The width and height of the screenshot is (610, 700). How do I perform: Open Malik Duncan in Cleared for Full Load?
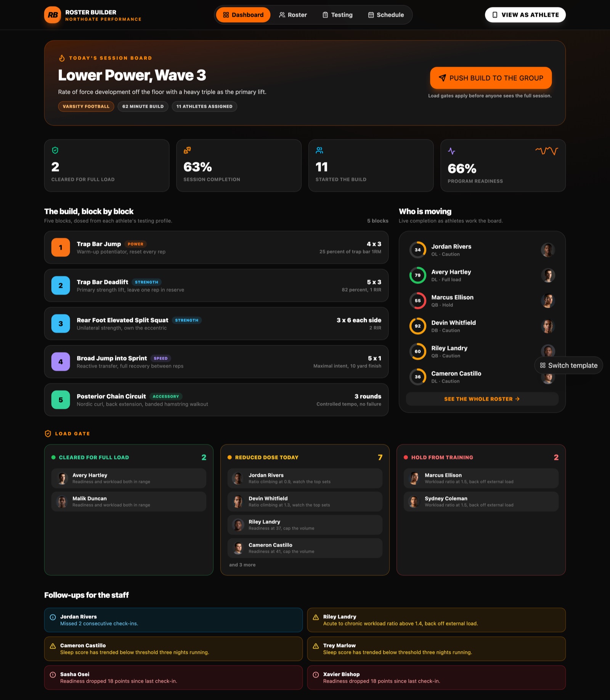click(129, 501)
